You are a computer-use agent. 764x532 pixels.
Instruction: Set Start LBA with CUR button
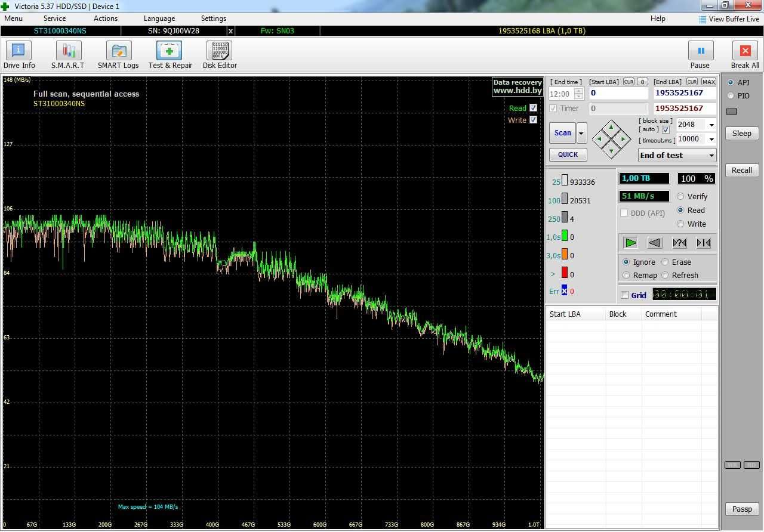click(x=629, y=82)
